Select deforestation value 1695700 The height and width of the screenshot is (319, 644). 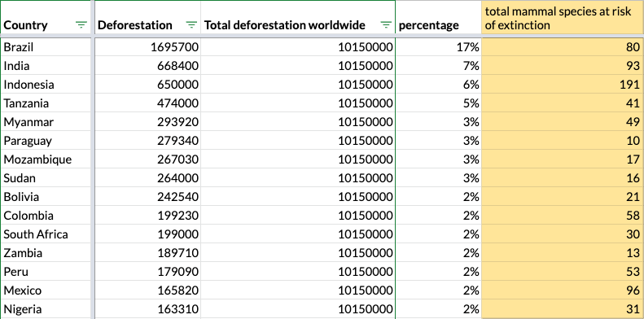pos(148,47)
